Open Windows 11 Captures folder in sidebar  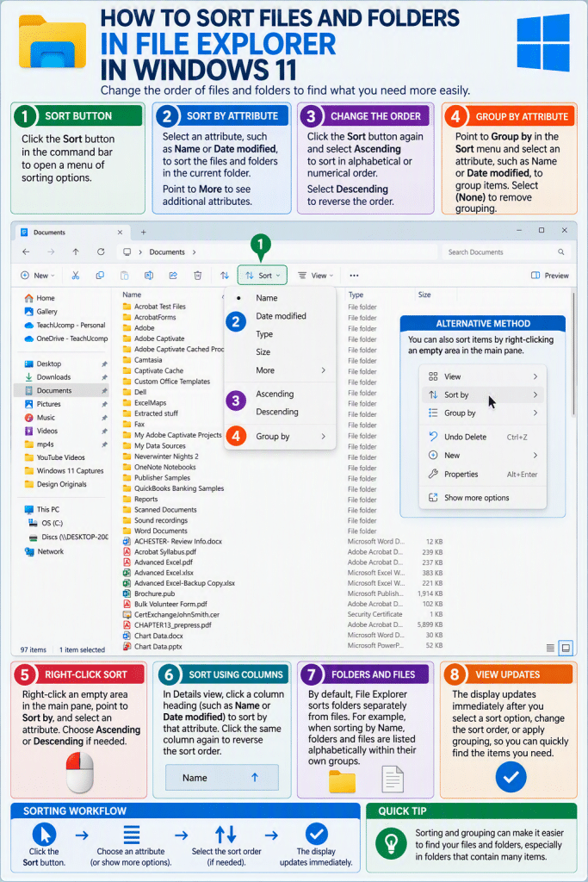point(64,471)
